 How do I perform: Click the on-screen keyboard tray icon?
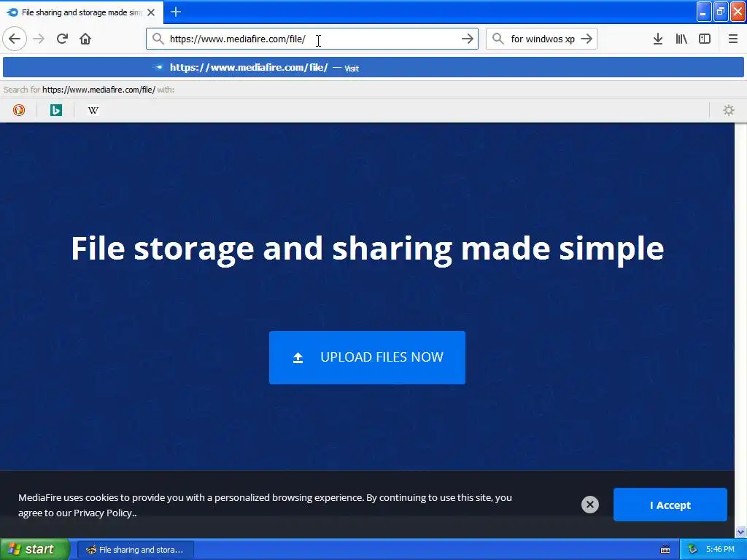(x=665, y=550)
